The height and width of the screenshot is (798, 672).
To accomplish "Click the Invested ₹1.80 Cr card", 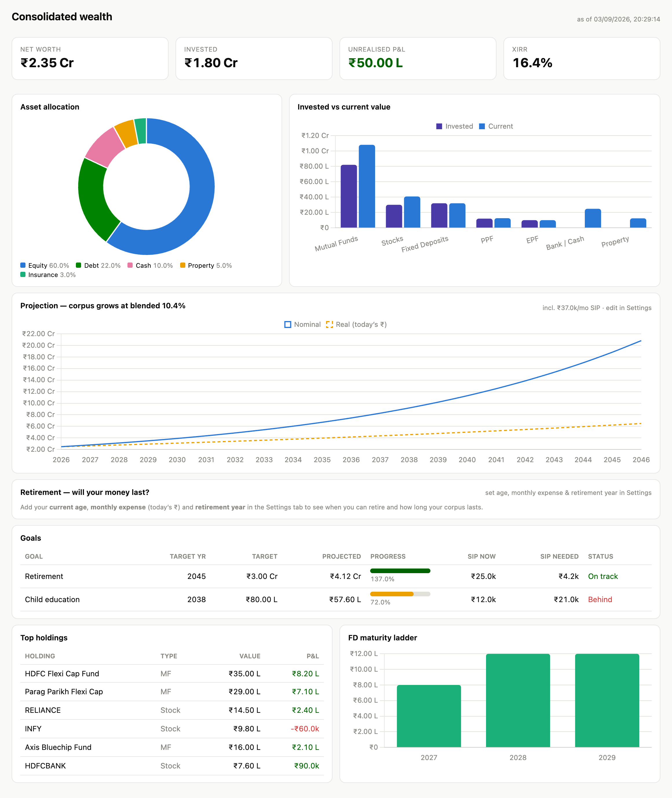I will click(254, 58).
